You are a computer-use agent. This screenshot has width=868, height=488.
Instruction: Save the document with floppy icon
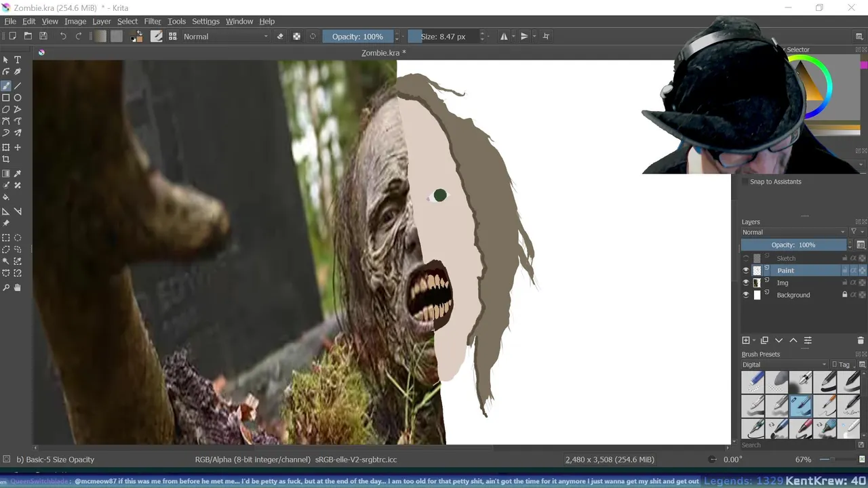click(43, 36)
